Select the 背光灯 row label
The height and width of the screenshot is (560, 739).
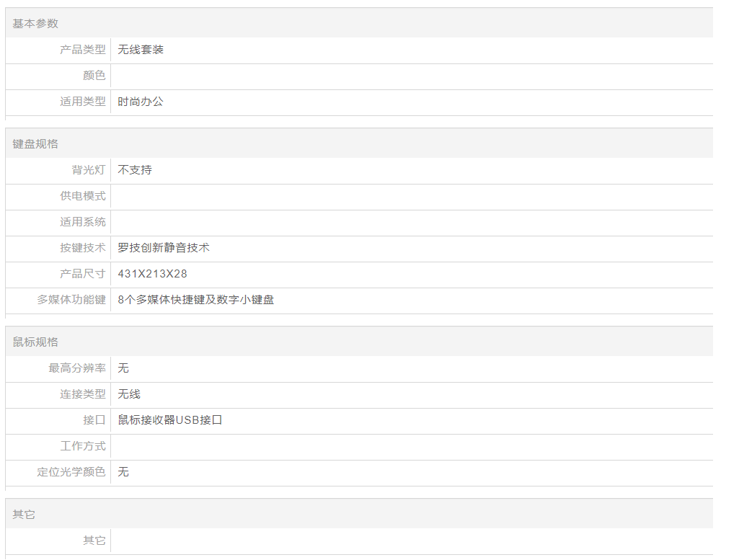(88, 170)
